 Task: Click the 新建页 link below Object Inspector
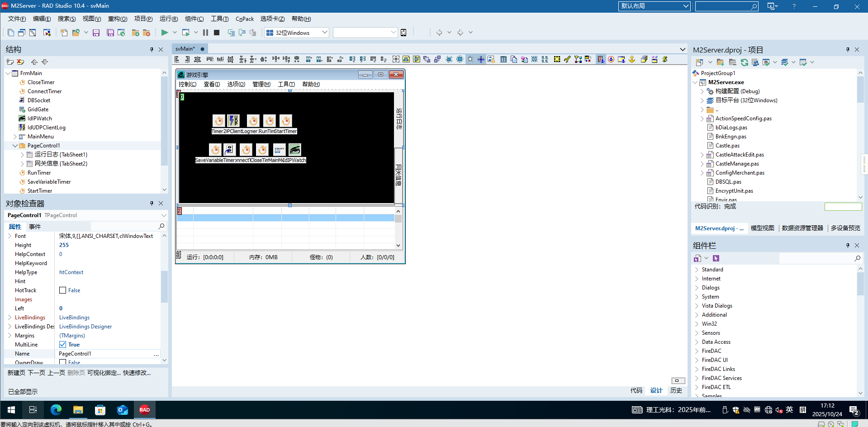[x=16, y=373]
